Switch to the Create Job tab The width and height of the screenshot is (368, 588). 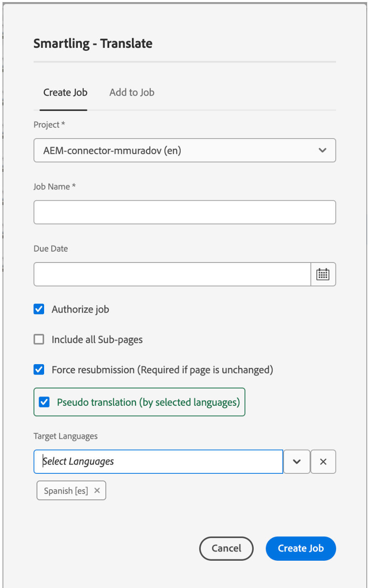click(x=65, y=92)
